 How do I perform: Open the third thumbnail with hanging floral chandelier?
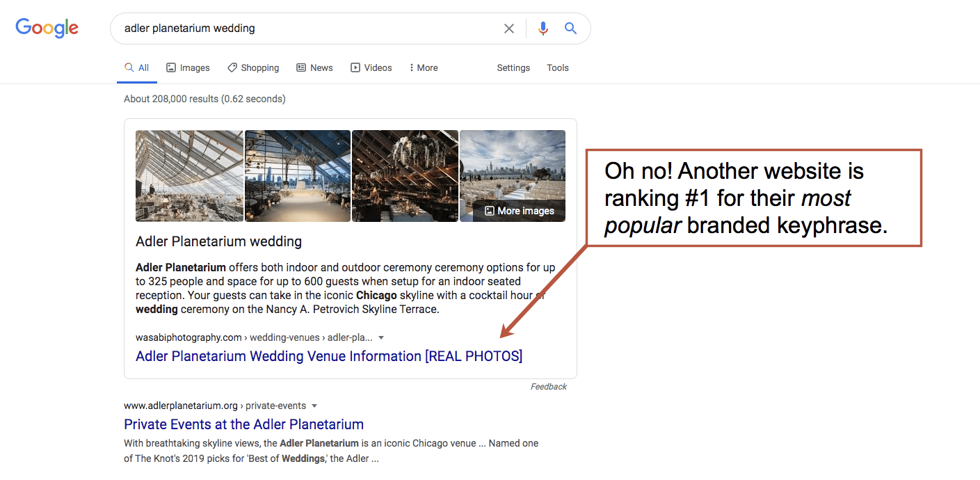click(x=405, y=176)
